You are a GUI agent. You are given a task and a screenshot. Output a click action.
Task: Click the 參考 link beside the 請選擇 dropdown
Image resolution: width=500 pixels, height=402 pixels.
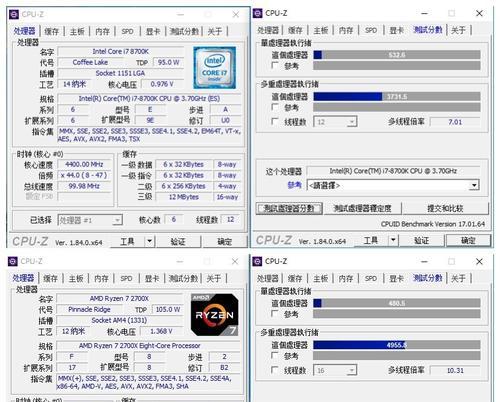click(295, 185)
